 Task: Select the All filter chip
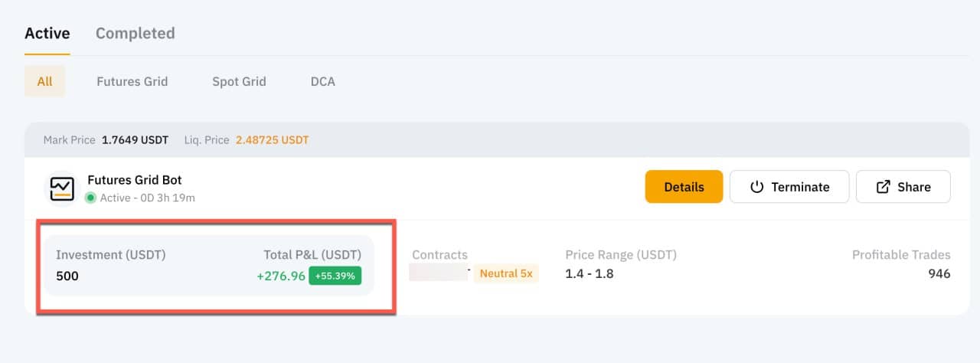pos(44,81)
